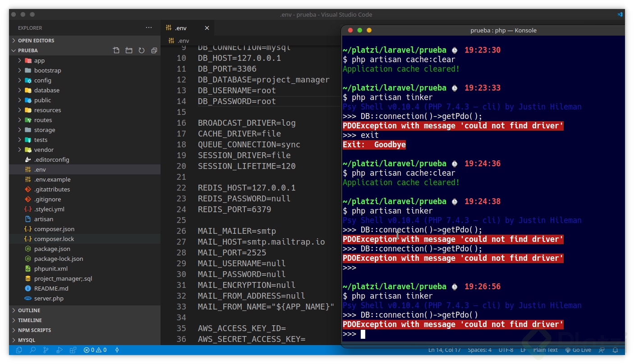
Task: Expand the bootstrap folder
Action: coord(85,70)
